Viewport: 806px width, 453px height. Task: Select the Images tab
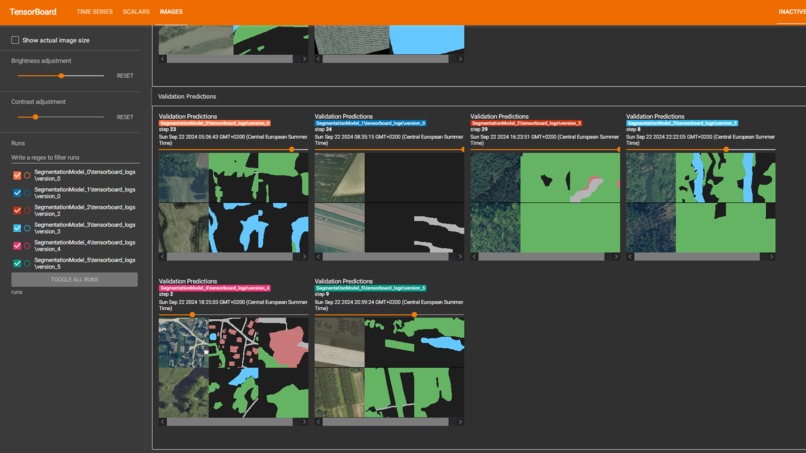[x=171, y=11]
